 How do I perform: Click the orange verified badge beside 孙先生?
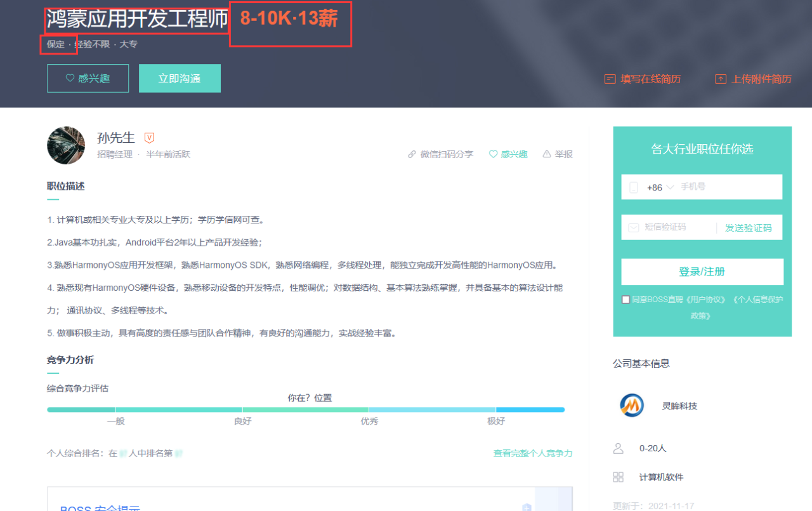coord(150,138)
